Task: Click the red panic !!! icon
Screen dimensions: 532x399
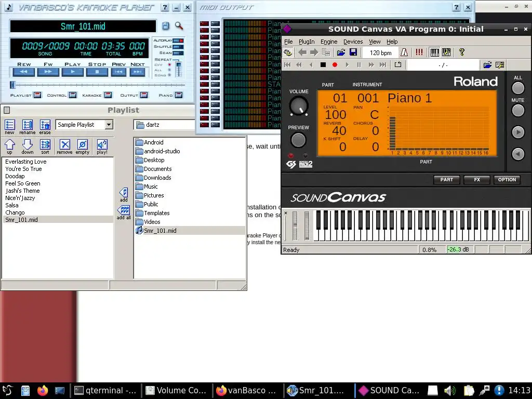Action: click(419, 52)
